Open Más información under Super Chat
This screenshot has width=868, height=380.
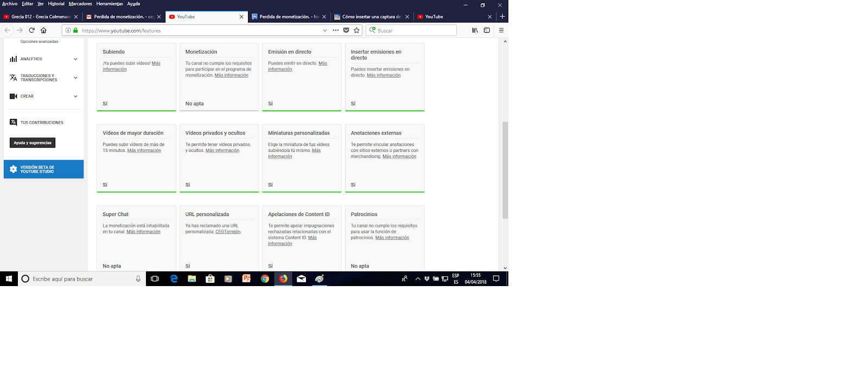coord(144,232)
